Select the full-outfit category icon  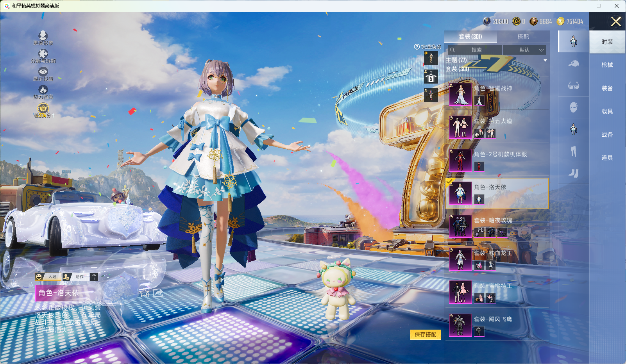pos(573,41)
